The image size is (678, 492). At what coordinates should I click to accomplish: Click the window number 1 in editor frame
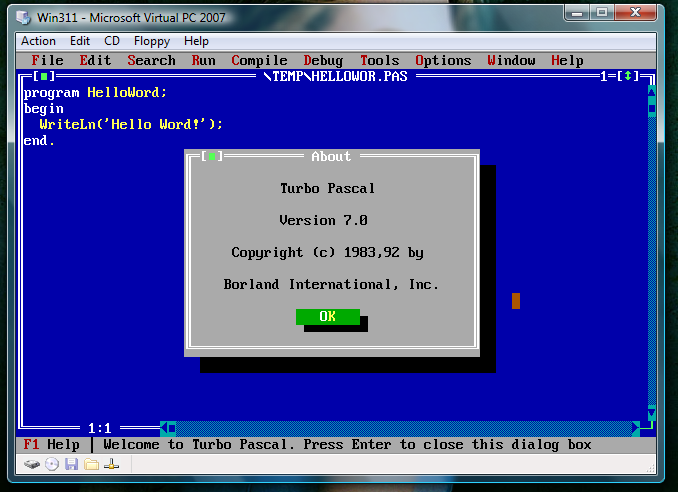tap(604, 77)
